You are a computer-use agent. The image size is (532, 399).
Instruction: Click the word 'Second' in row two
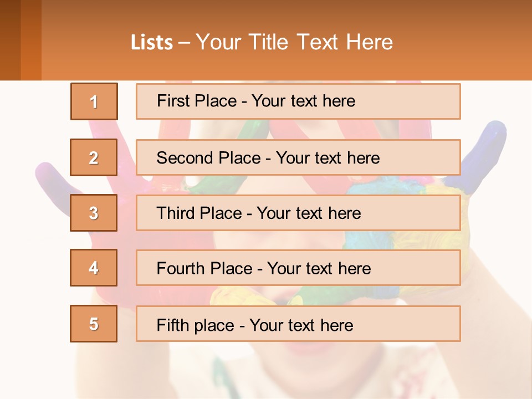pos(185,158)
